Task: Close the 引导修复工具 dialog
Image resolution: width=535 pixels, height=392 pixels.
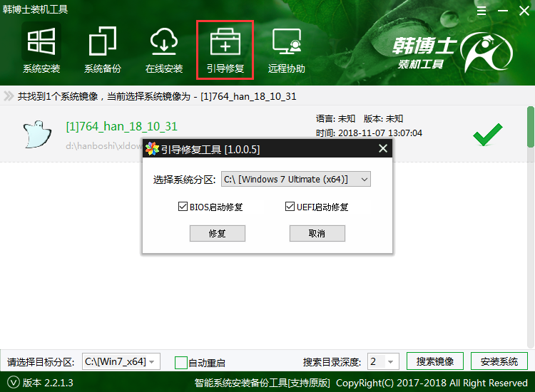Action: (x=383, y=148)
